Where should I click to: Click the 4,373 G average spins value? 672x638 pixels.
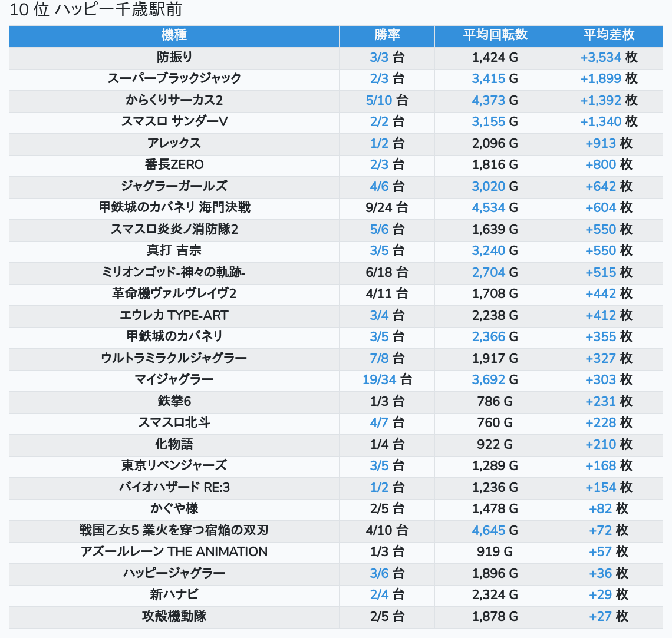495,100
